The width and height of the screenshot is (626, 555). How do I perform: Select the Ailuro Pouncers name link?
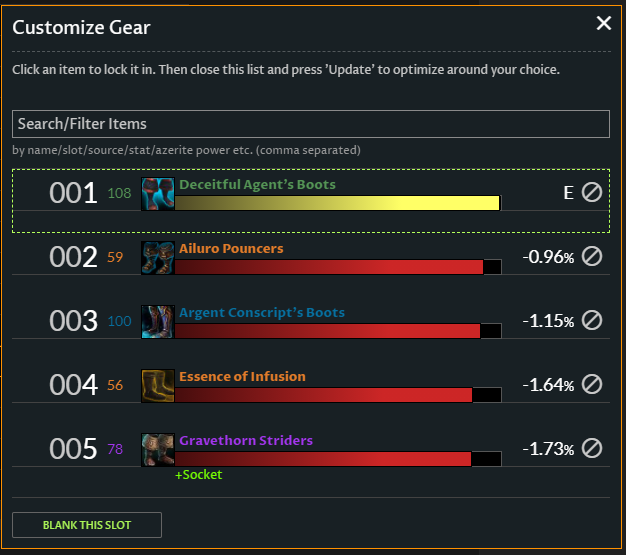[x=231, y=248]
